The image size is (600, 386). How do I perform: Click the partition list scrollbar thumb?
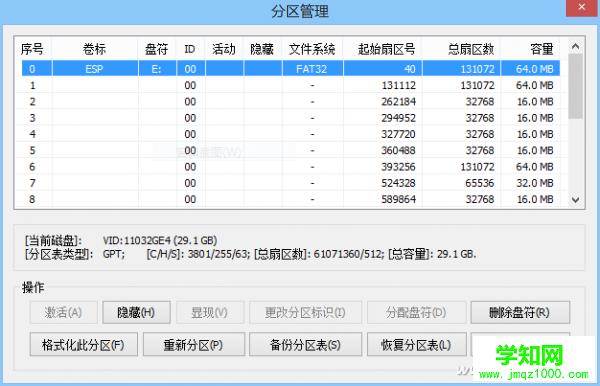[575, 86]
